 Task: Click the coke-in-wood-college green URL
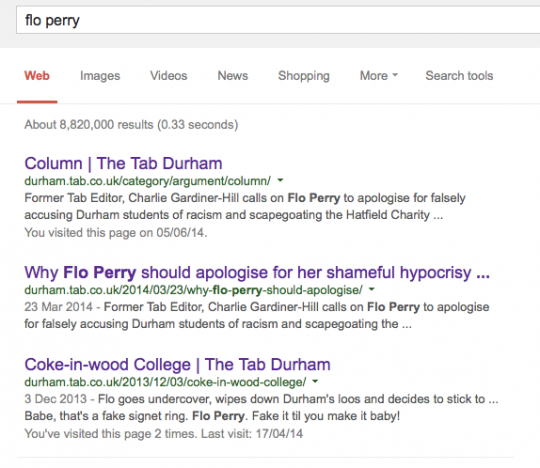tap(165, 382)
